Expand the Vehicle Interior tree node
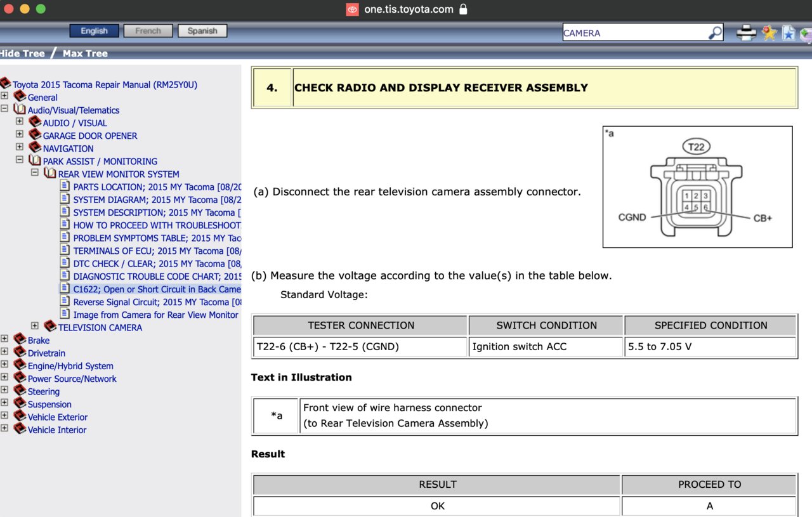The width and height of the screenshot is (812, 517). tap(4, 428)
